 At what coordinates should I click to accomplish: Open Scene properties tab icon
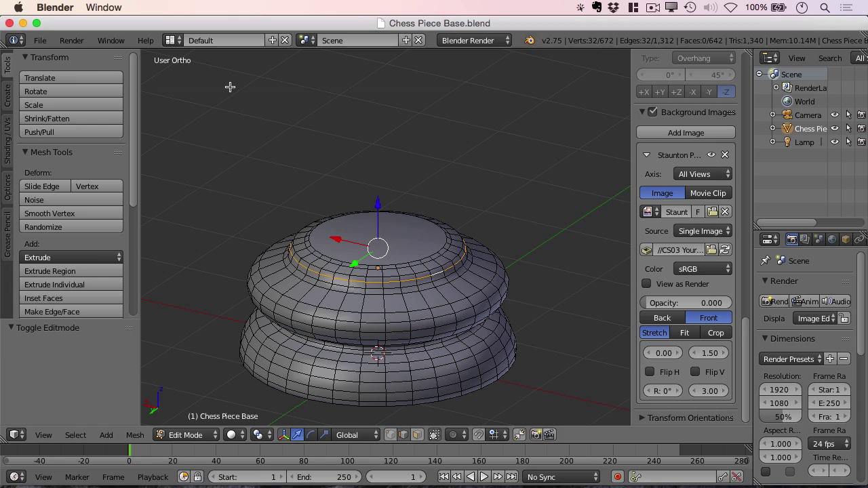(818, 239)
